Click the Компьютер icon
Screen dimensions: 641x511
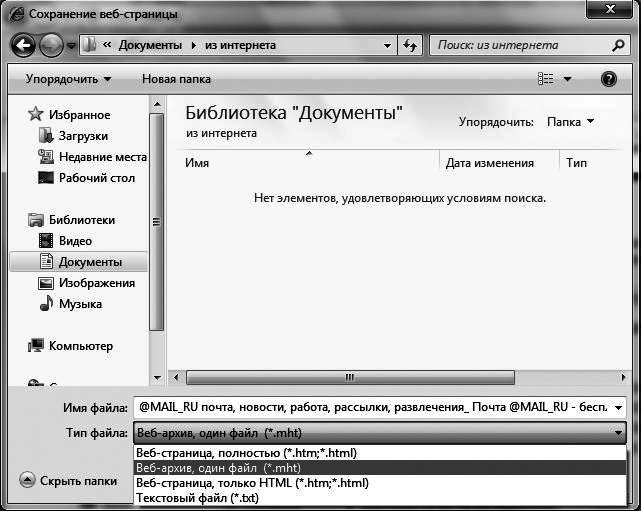pyautogui.click(x=36, y=345)
